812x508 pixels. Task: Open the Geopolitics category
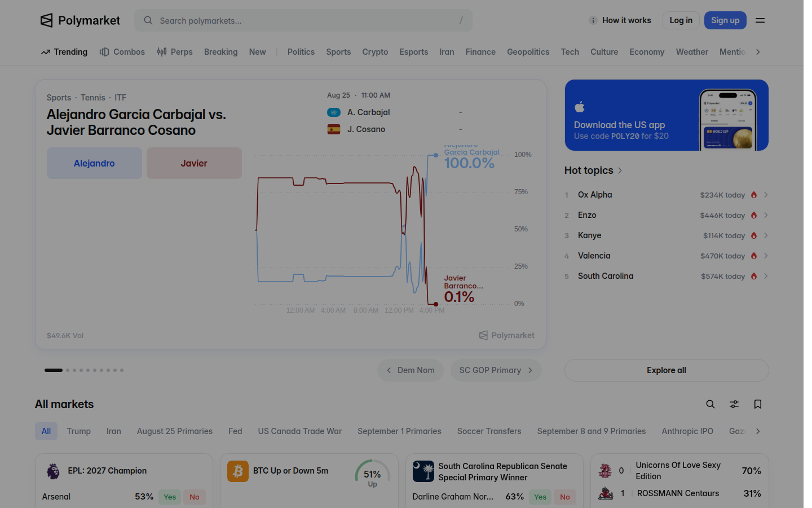(528, 52)
